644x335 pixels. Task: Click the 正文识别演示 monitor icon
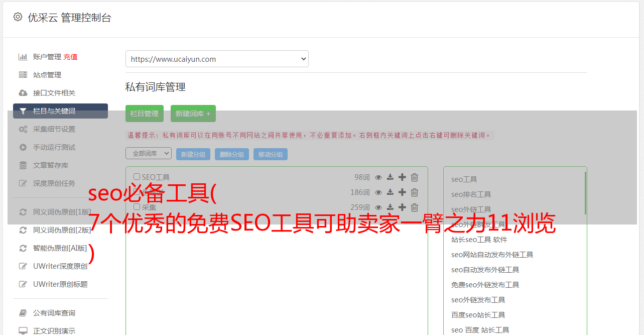23,331
